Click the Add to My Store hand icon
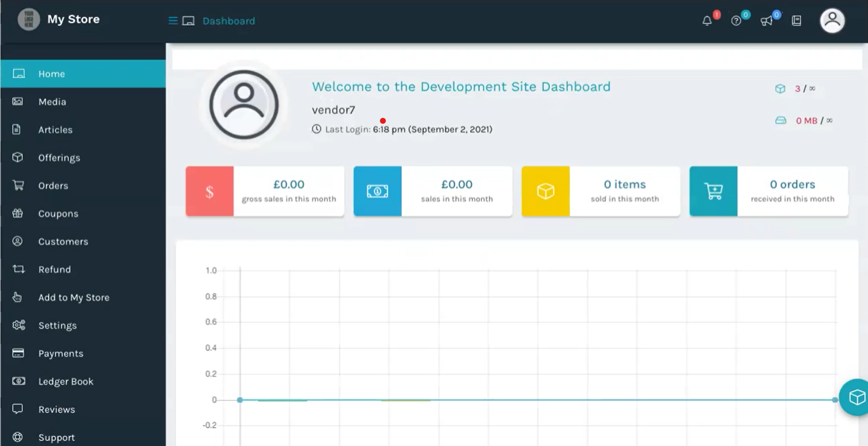The image size is (868, 446). [17, 297]
